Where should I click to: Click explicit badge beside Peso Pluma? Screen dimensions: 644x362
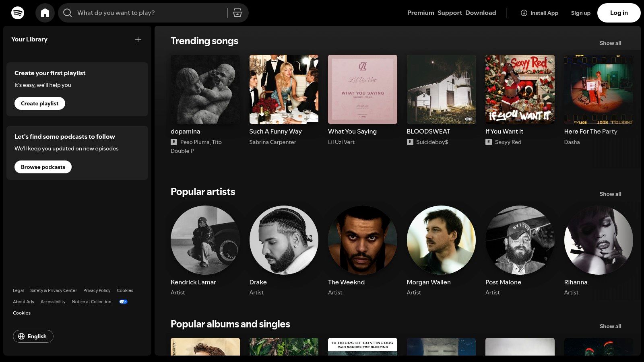174,142
